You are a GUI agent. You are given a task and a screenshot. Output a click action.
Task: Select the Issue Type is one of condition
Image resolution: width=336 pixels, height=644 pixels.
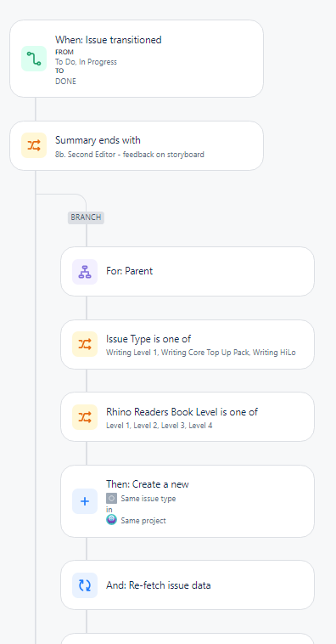[188, 344]
